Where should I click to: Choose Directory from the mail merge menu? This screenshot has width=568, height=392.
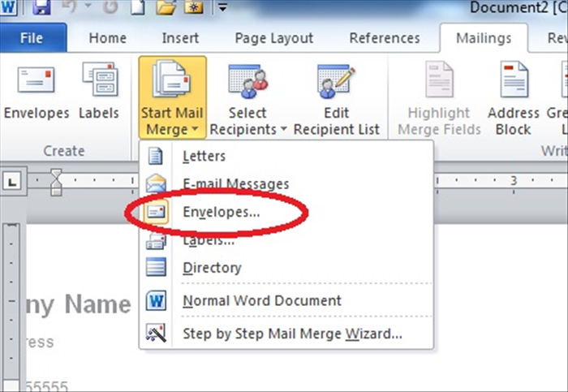point(286,268)
